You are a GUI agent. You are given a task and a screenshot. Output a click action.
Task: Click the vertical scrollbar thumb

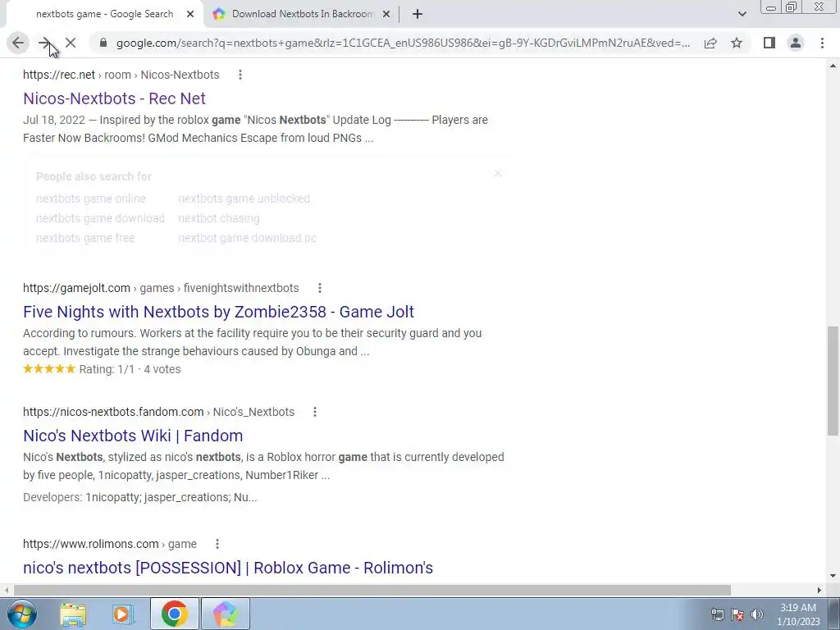[833, 381]
